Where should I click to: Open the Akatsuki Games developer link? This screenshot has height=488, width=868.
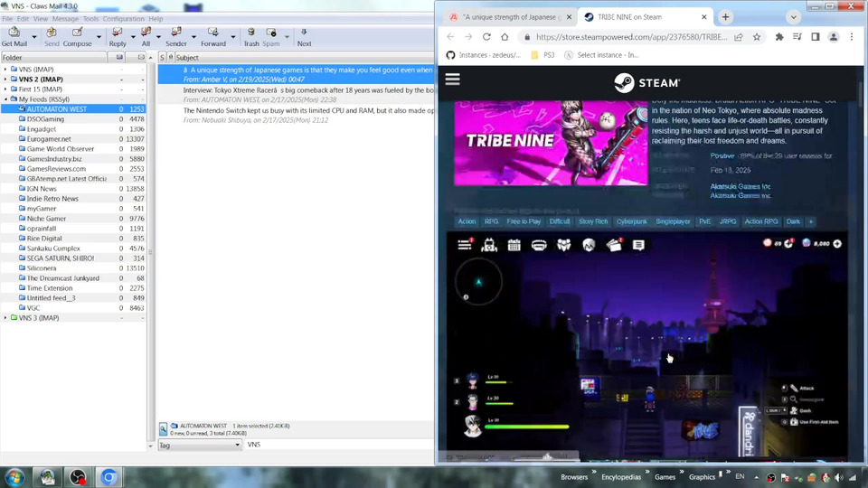coord(741,186)
